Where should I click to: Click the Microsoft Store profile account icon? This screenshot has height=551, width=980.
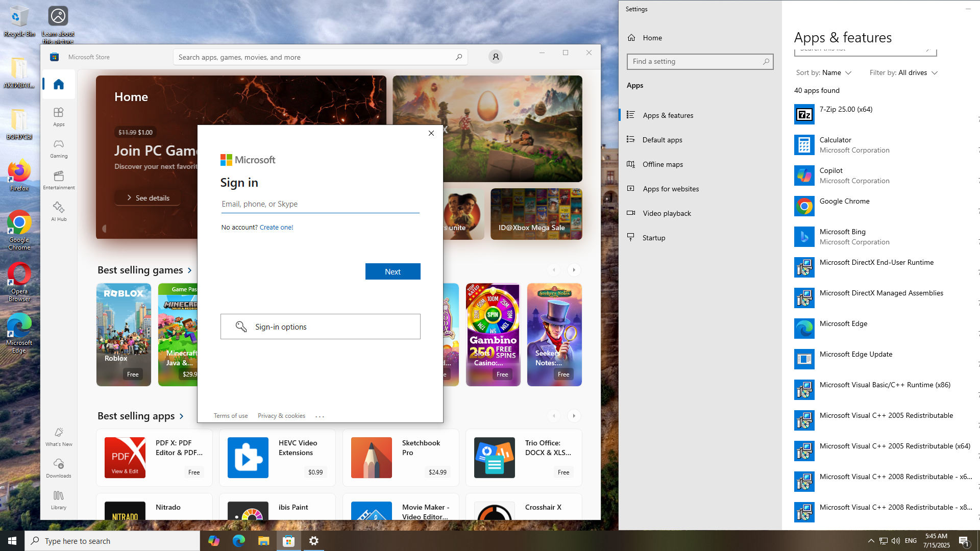point(496,57)
